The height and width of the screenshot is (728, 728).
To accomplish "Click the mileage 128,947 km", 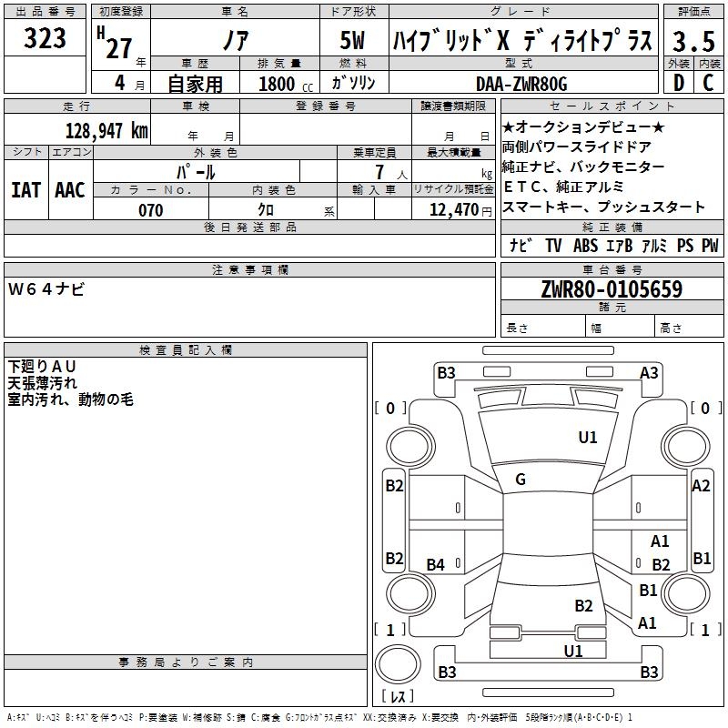I will (106, 131).
